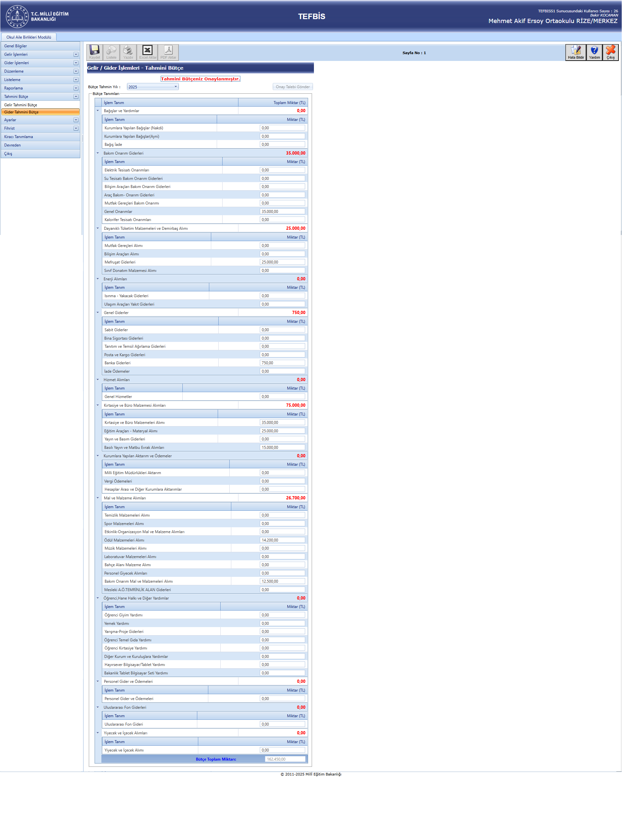Expand Gelir İşlemleri sidebar arrow
Image resolution: width=622 pixels, height=840 pixels.
click(76, 55)
